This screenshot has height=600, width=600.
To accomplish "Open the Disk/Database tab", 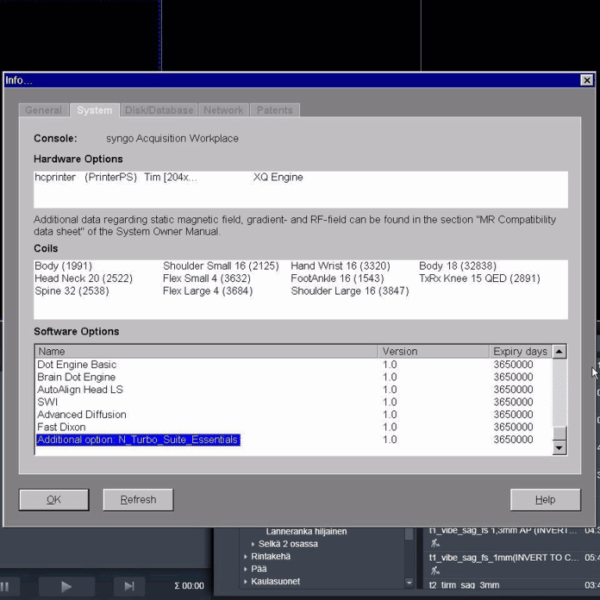I will (x=158, y=110).
